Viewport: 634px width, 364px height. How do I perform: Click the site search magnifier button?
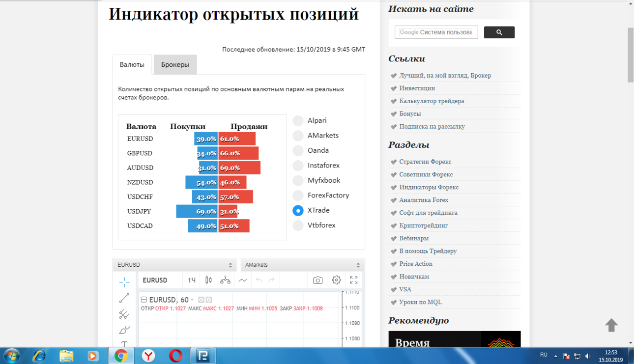click(499, 32)
